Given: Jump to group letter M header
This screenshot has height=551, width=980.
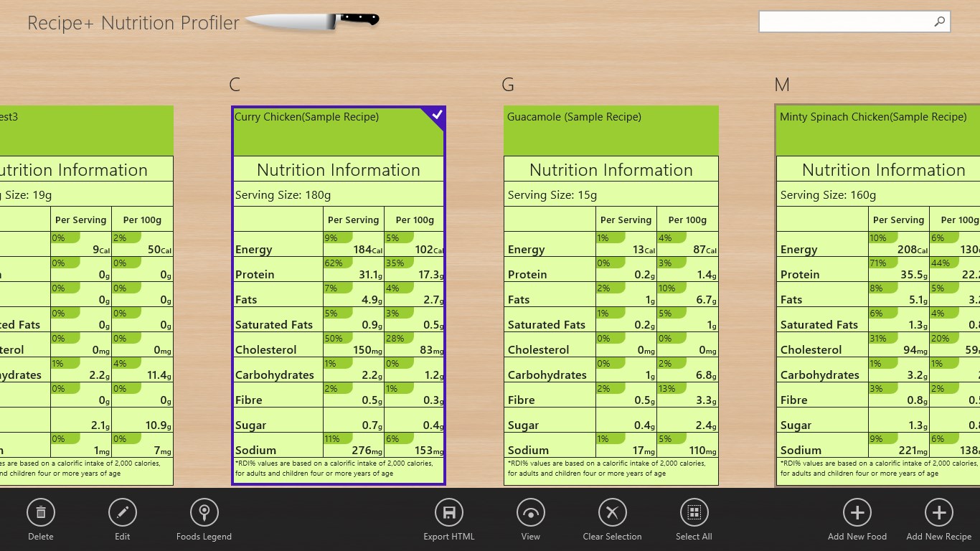Looking at the screenshot, I should (782, 85).
